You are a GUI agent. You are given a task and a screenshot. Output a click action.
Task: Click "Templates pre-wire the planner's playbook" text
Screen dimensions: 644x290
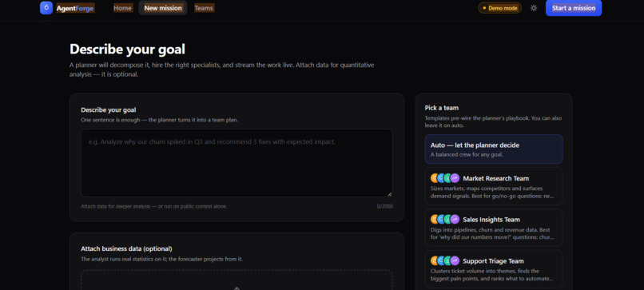(493, 121)
